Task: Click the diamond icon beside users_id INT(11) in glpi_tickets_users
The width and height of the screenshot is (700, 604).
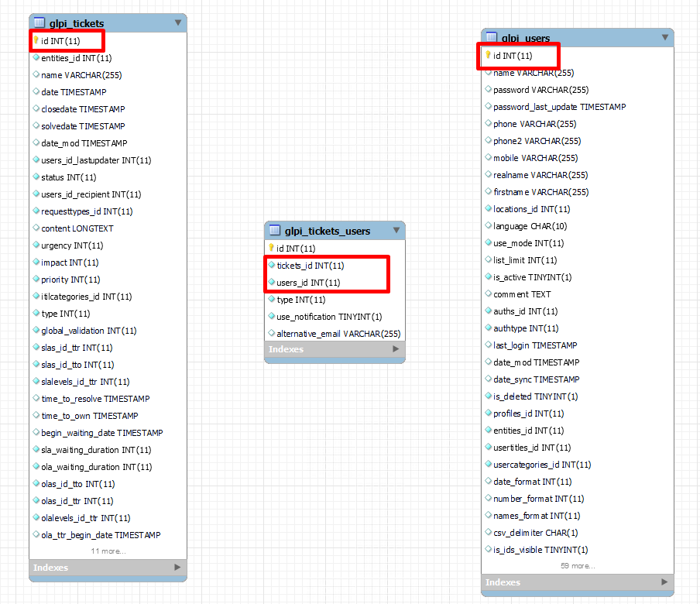Action: 272,282
